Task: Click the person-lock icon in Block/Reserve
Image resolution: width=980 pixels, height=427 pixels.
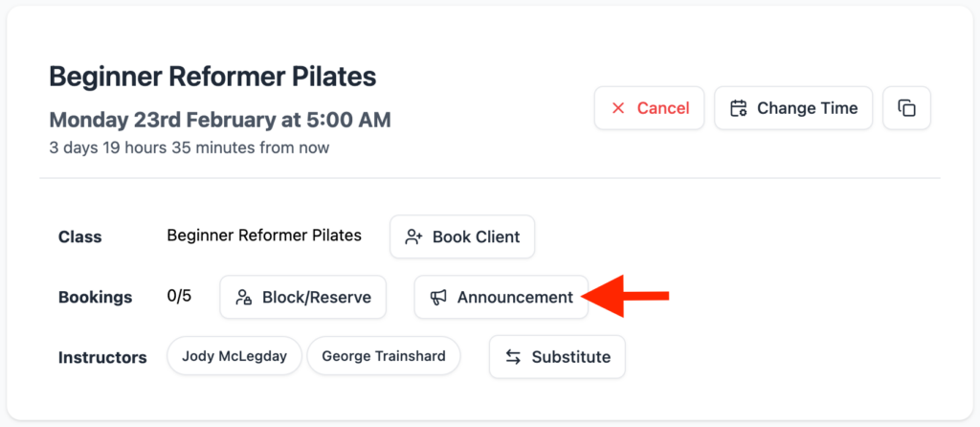Action: [244, 298]
